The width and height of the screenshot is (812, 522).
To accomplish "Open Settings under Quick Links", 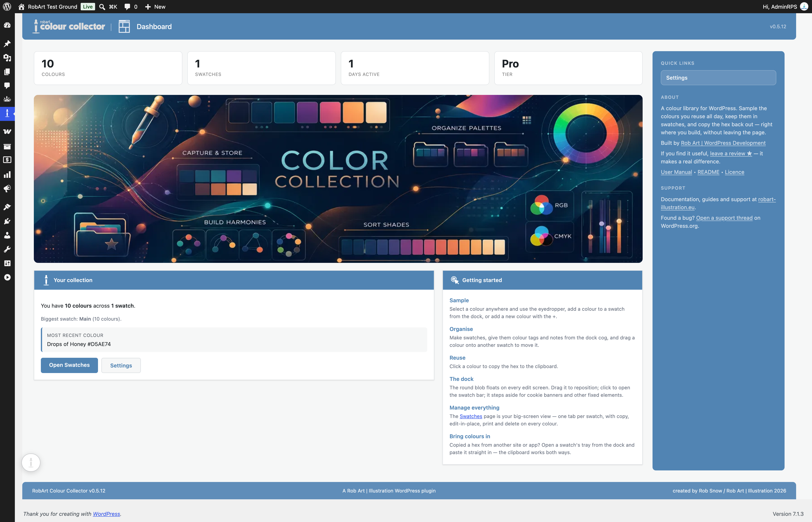I will pyautogui.click(x=718, y=78).
